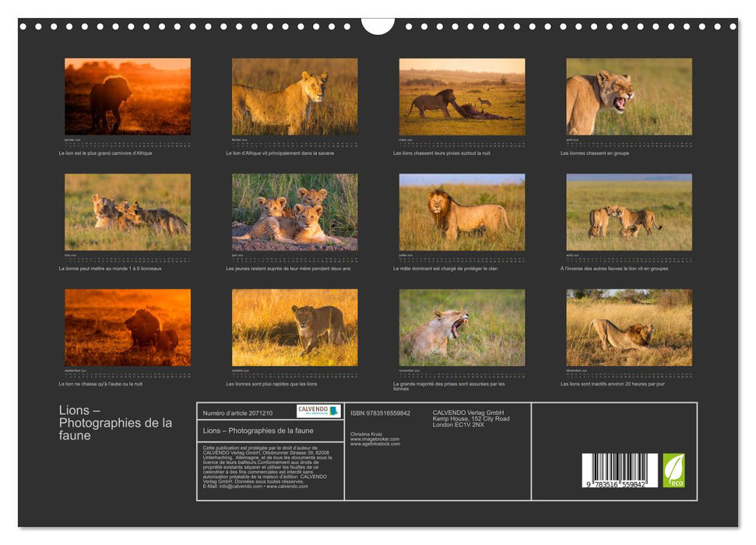Select the Numéro d'article 2071210 field

click(237, 413)
